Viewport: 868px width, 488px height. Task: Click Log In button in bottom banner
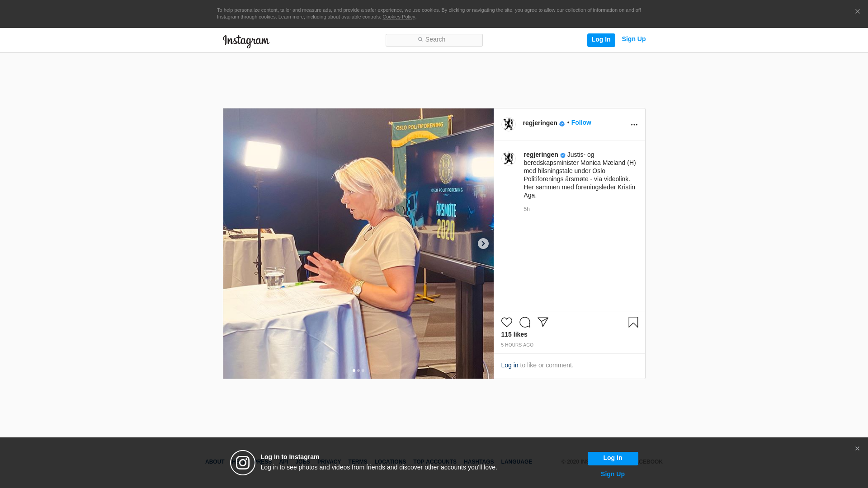pyautogui.click(x=613, y=458)
